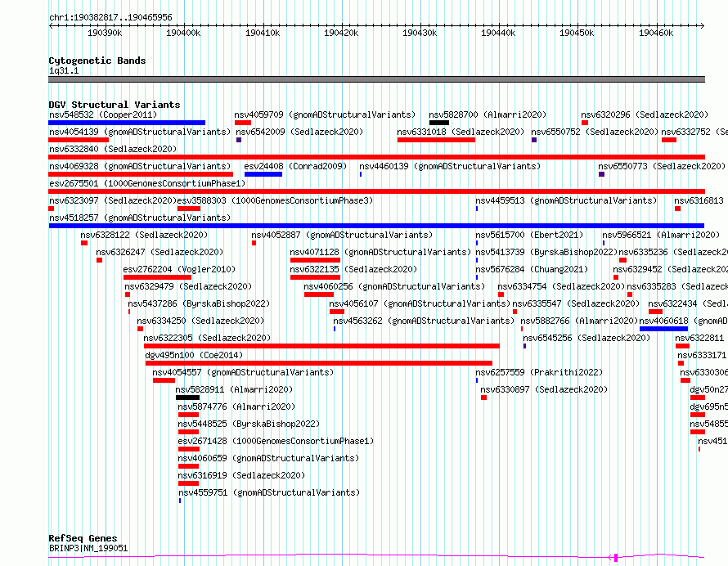Open nsv4056107 gnomAD variant label
Screen dimensions: 728x566
[420, 303]
